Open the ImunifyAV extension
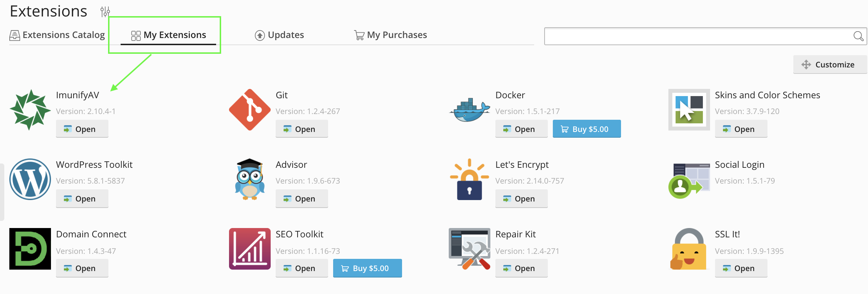This screenshot has width=868, height=294. point(82,129)
